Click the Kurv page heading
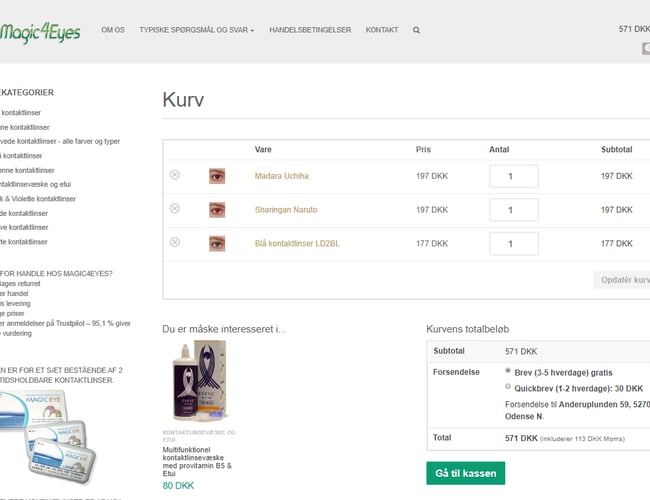The width and height of the screenshot is (650, 500). click(183, 100)
